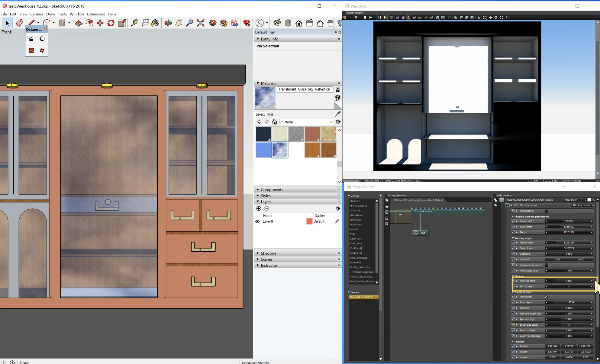
Task: Pause rendering in Octane viewport
Action: point(379,18)
